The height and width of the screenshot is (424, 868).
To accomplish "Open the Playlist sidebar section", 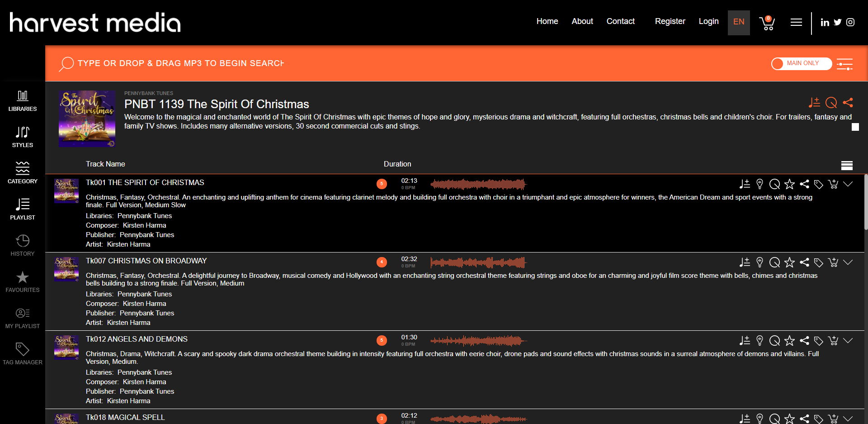I will pyautogui.click(x=23, y=209).
